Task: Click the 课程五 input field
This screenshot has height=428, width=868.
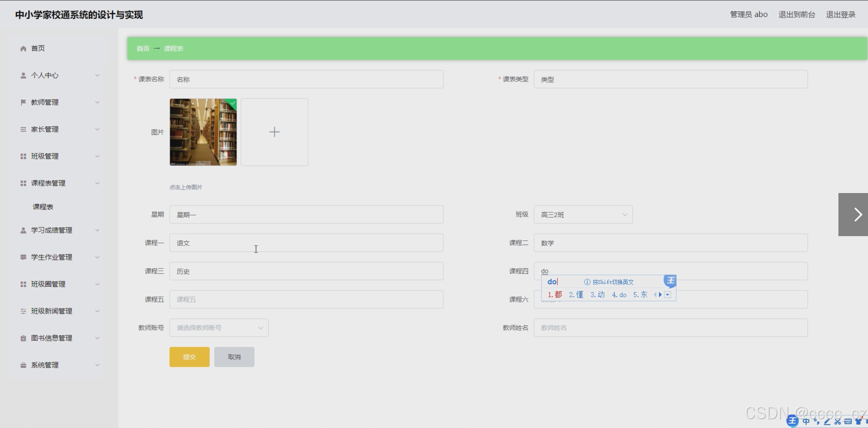Action: [306, 299]
